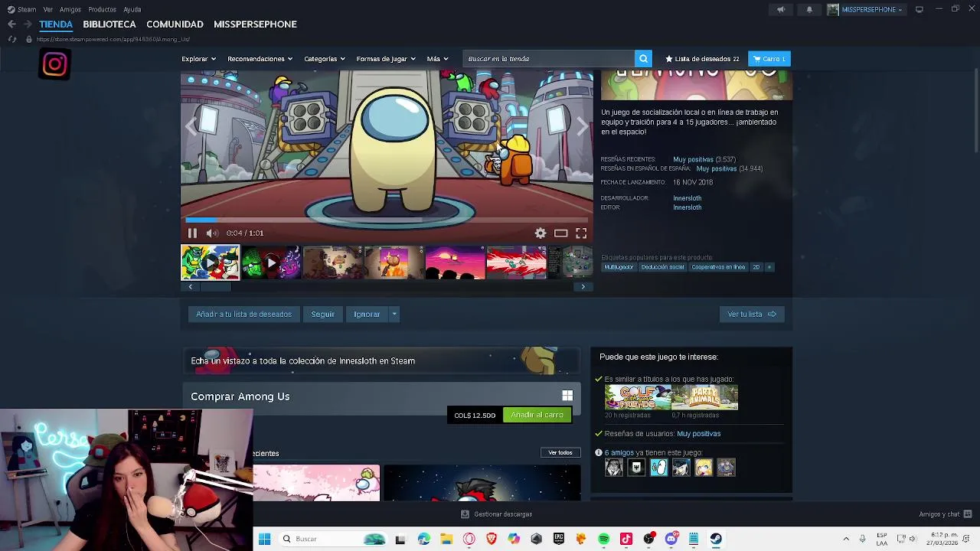
Task: Open the Innersloth collection banner
Action: (x=381, y=360)
